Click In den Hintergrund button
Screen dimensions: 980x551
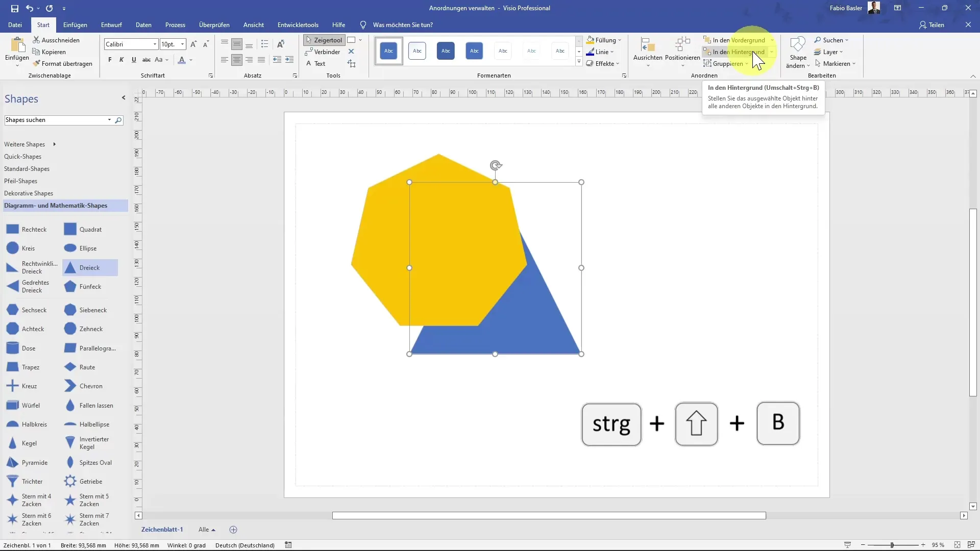point(734,52)
